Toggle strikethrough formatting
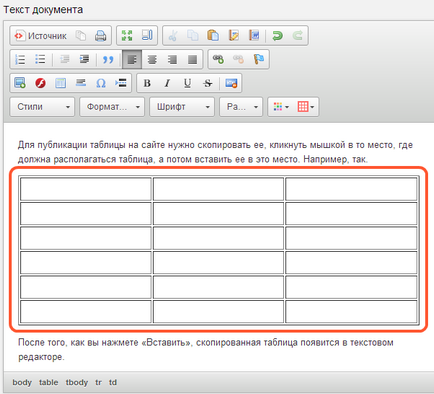434x394 pixels. click(208, 83)
